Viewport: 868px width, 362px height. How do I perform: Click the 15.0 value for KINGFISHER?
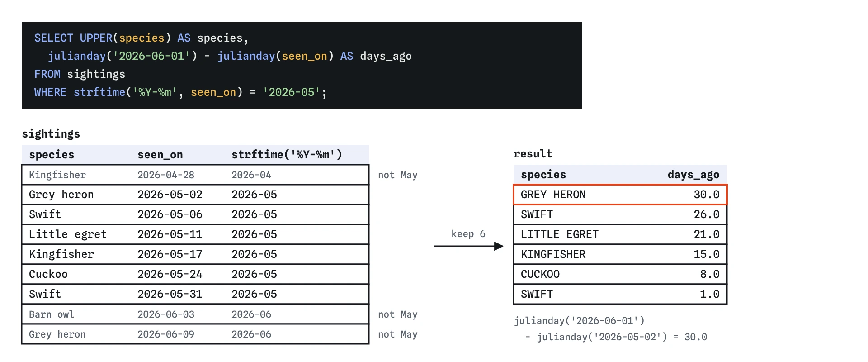point(707,254)
